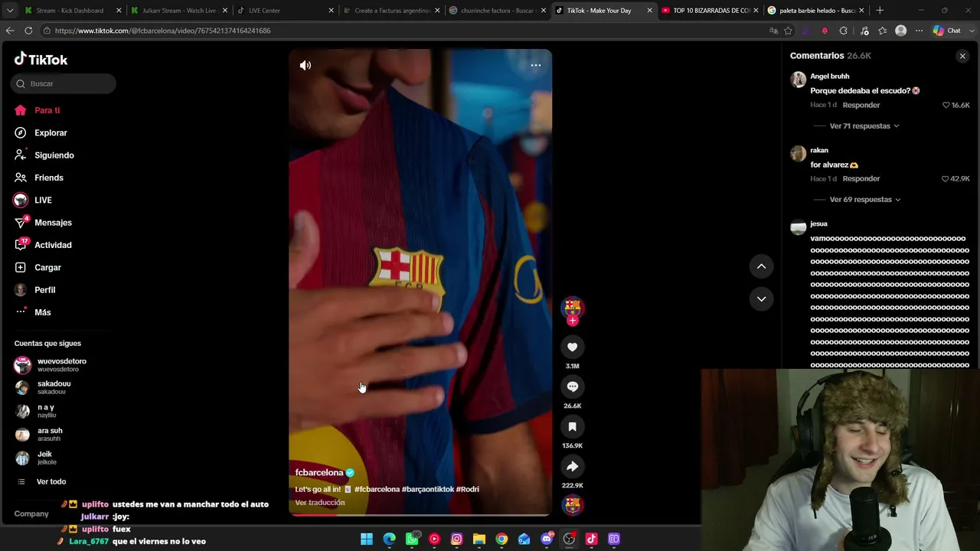This screenshot has width=980, height=551.
Task: Expand Ver 69 respuestas under rakan
Action: (865, 200)
